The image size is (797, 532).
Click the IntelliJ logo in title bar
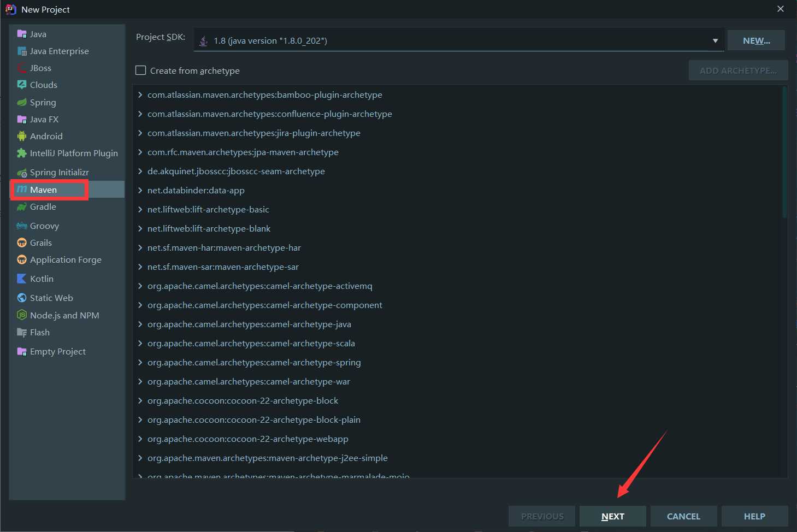point(10,9)
